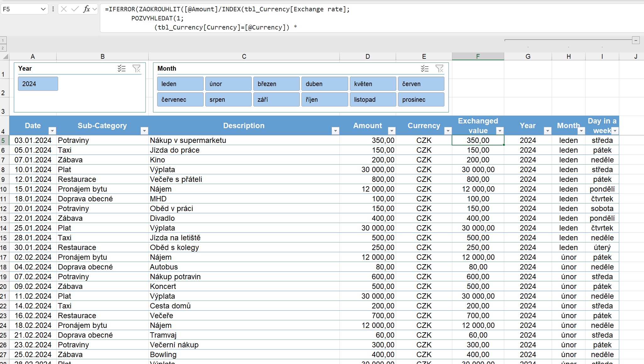Select the listopad slicer button
This screenshot has height=364, width=644.
tap(373, 100)
